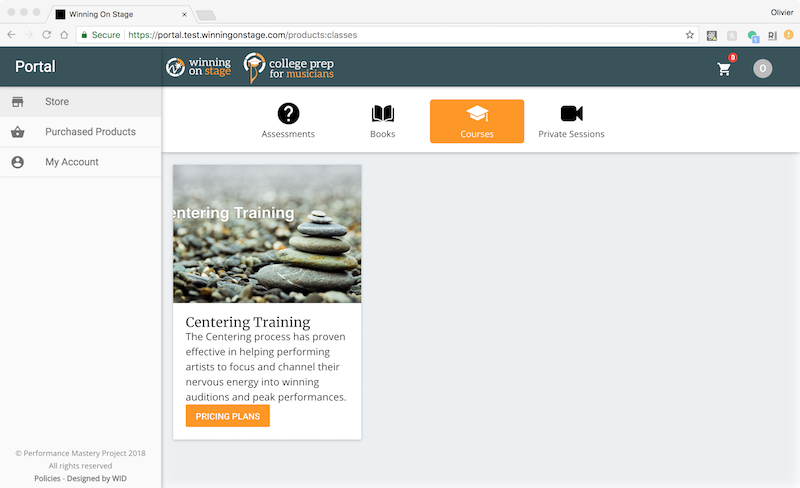The height and width of the screenshot is (488, 800).
Task: Open the Policies footer link
Action: [47, 478]
